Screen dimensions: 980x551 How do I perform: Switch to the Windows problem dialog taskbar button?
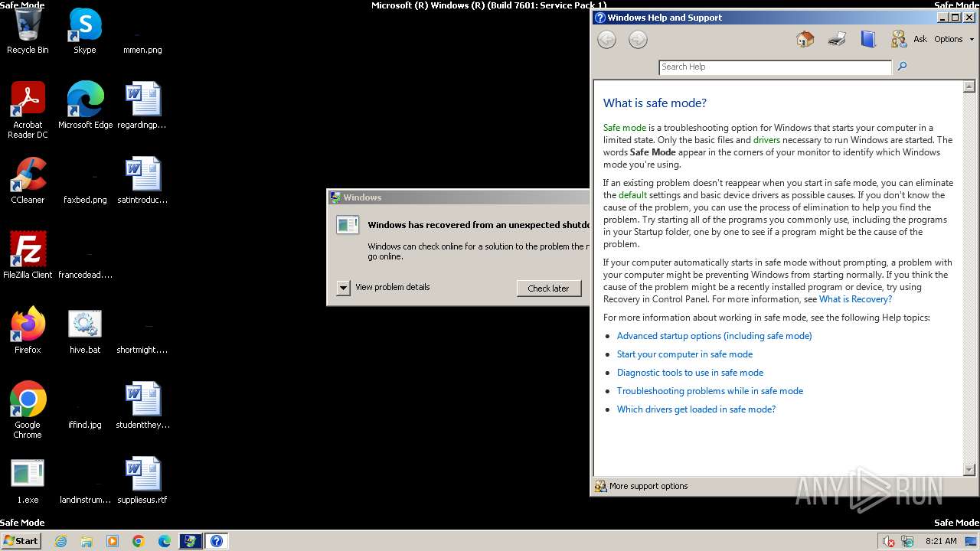click(190, 541)
